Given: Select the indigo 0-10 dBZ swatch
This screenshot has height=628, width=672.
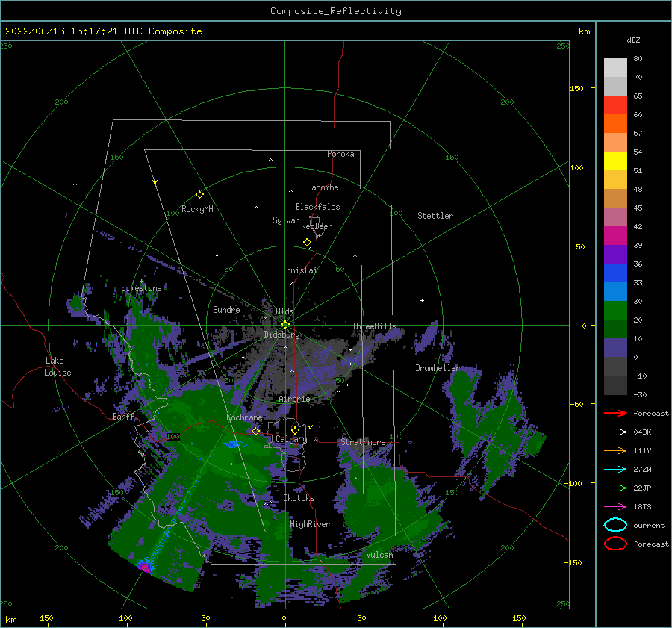Looking at the screenshot, I should point(615,348).
